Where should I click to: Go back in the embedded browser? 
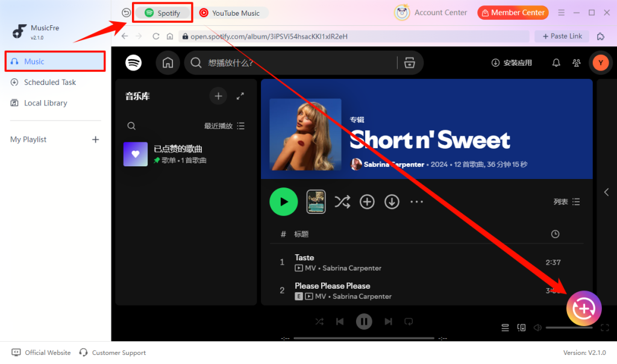(x=125, y=36)
